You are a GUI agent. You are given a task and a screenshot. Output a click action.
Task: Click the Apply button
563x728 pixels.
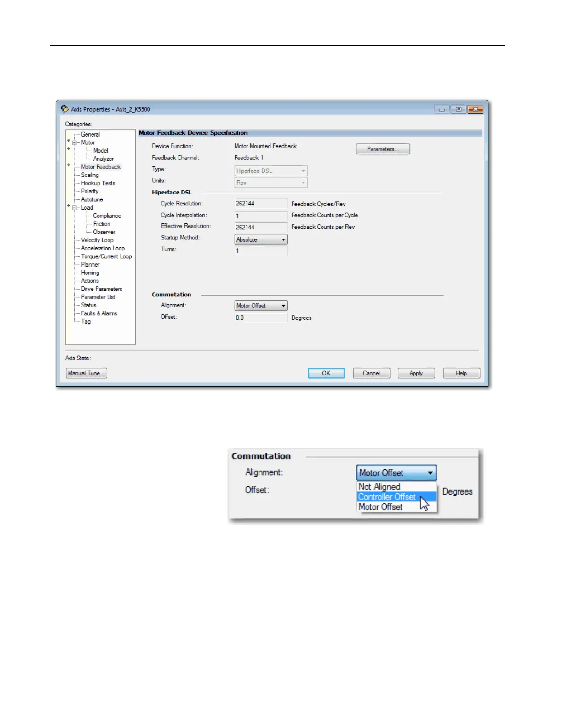tap(416, 373)
